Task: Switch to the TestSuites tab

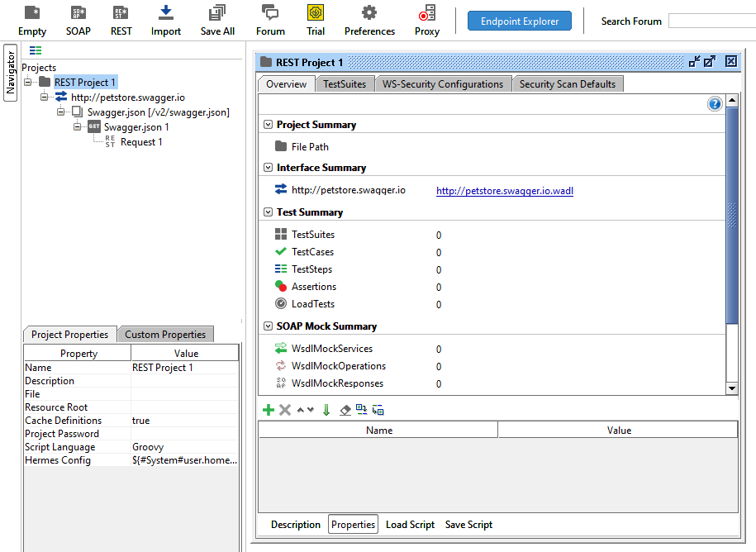Action: click(345, 84)
